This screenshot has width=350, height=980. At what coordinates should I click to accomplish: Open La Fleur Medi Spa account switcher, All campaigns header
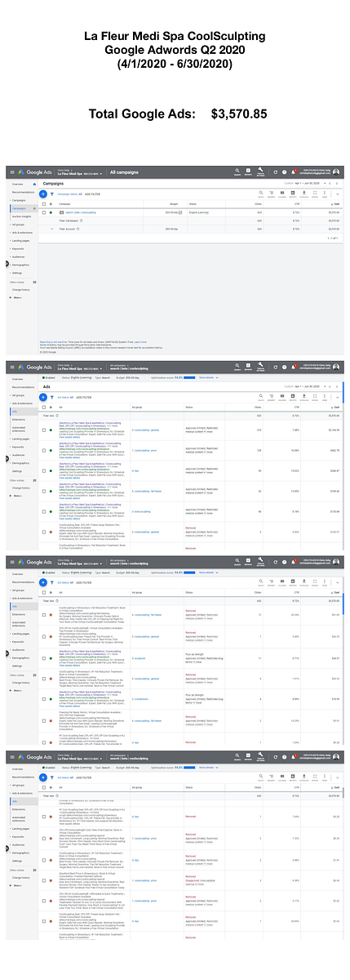(x=79, y=171)
